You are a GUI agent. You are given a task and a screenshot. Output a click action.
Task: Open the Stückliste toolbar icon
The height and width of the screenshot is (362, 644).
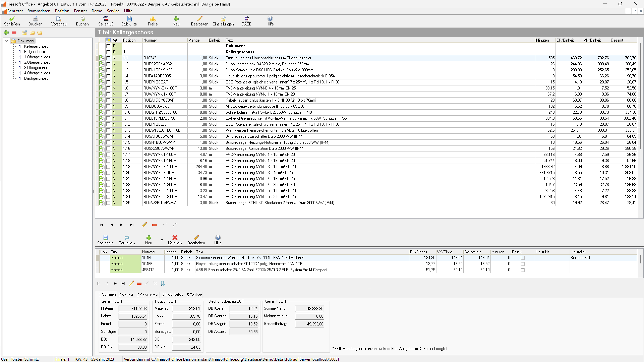[x=129, y=19]
